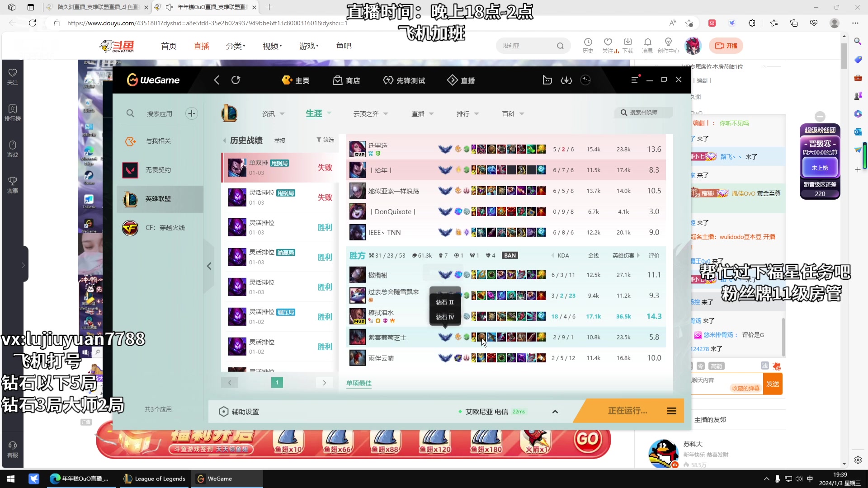Refresh the WeGame page
The image size is (868, 488).
tap(236, 80)
